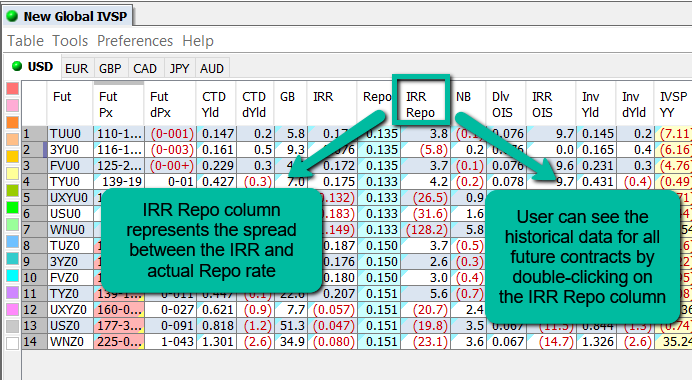
Task: Open the Help menu
Action: tap(198, 41)
